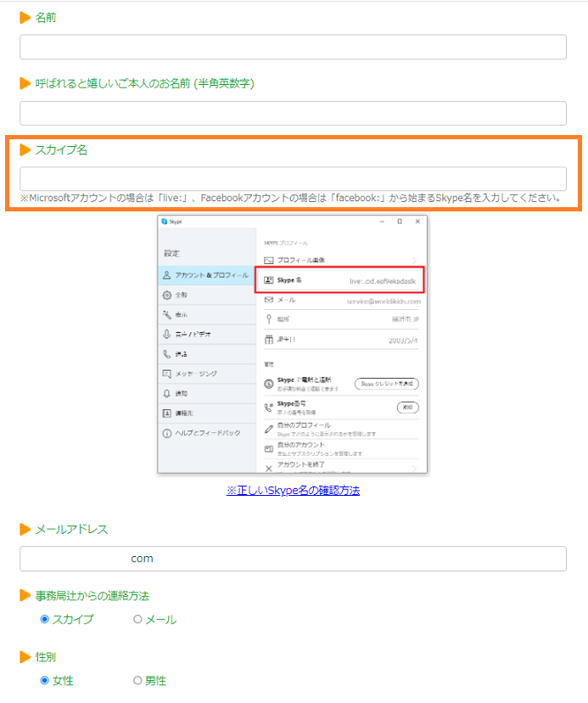Click the 取得 button beside Skype番号
Image resolution: width=588 pixels, height=703 pixels.
tap(408, 408)
